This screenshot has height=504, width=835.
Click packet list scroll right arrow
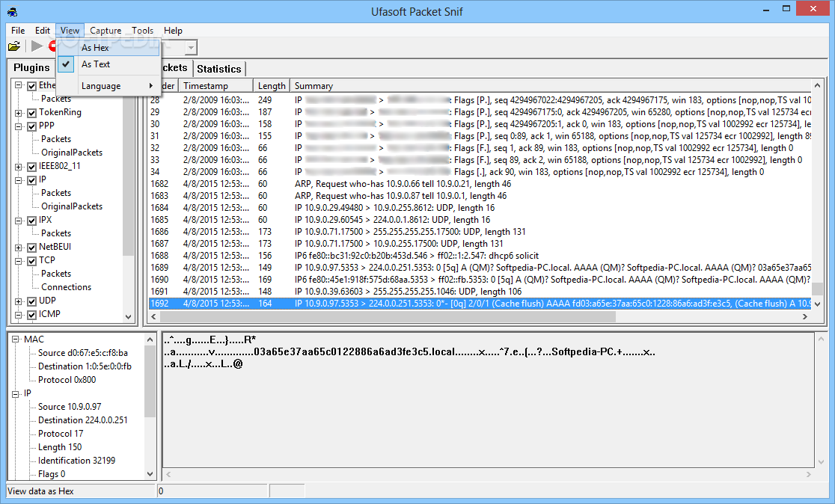(804, 316)
